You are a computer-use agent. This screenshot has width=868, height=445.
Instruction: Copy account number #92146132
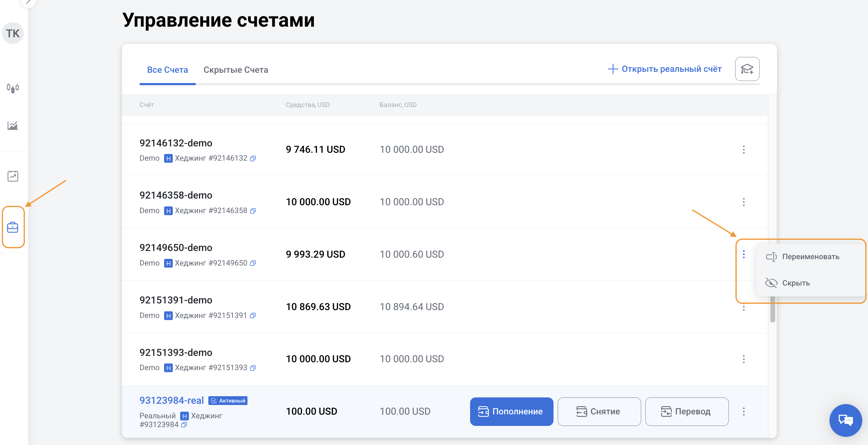click(253, 158)
